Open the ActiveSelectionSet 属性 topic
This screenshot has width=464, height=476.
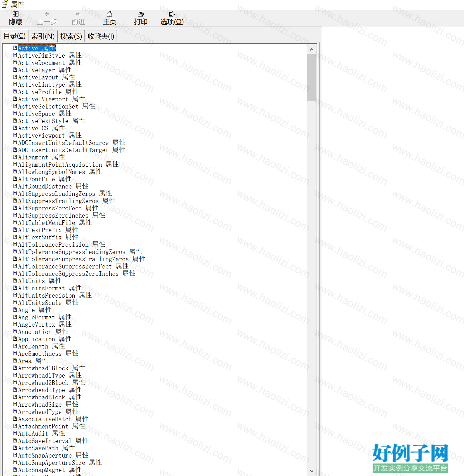pos(56,106)
